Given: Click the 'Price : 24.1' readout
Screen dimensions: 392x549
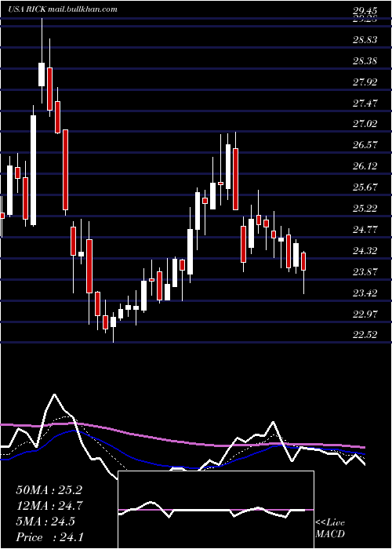Looking at the screenshot, I should click(49, 536).
